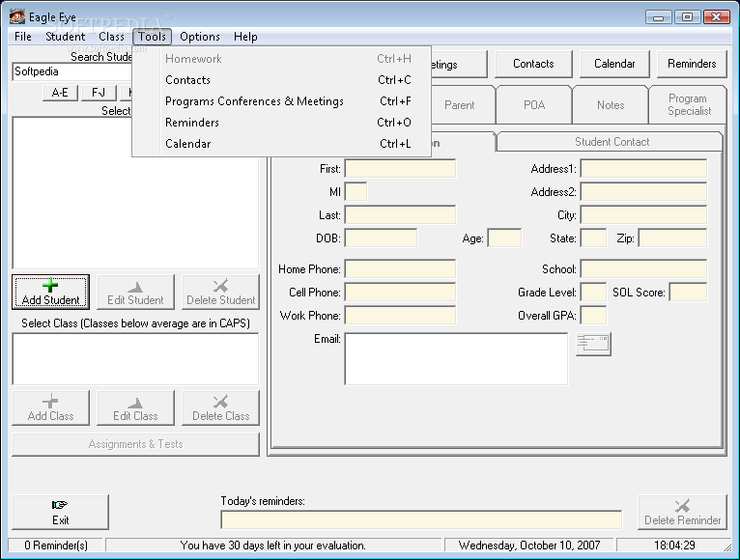Open the Student menu
740x560 pixels.
point(65,37)
